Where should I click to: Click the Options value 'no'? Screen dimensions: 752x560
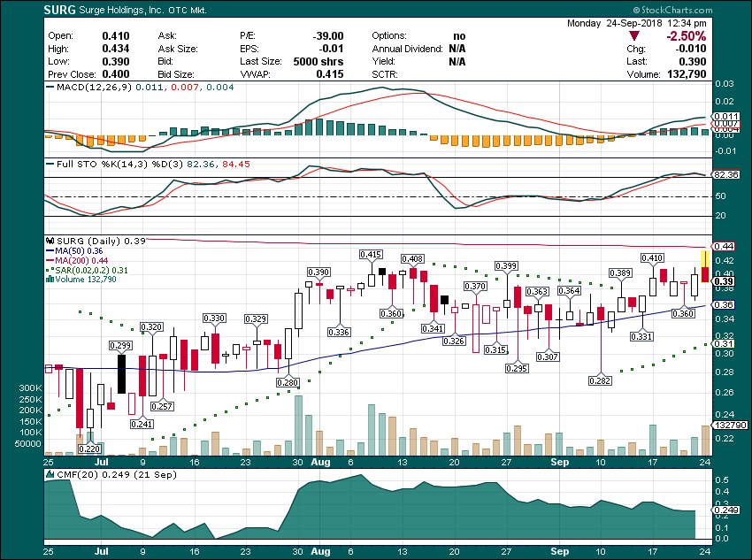coord(459,36)
